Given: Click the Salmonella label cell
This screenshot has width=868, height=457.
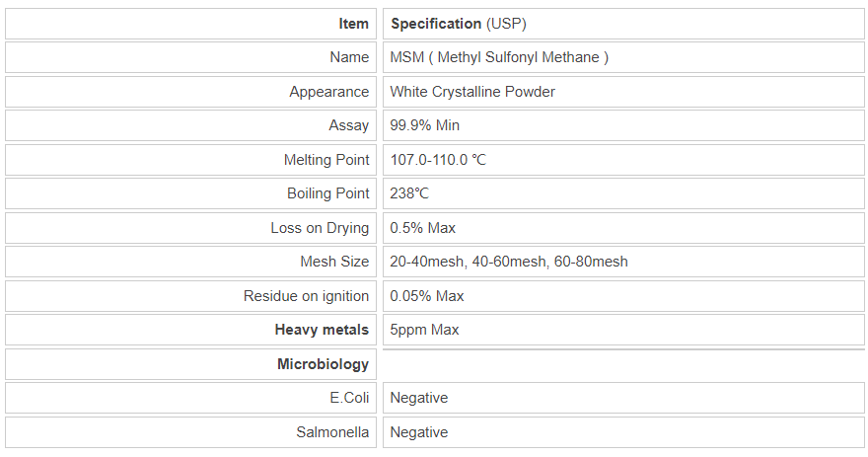Looking at the screenshot, I should [332, 432].
